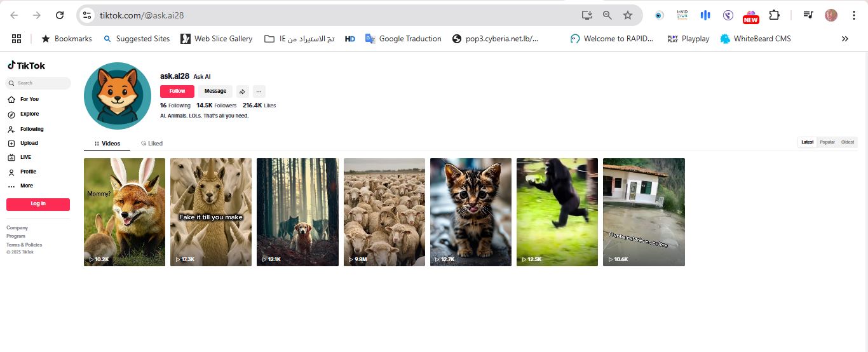Sort videos by Oldest
The image size is (868, 352).
848,142
